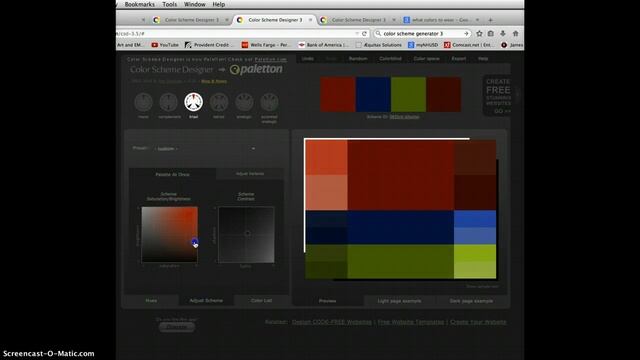Click the Export button
Viewport: 640px width, 360px height.
pyautogui.click(x=459, y=58)
